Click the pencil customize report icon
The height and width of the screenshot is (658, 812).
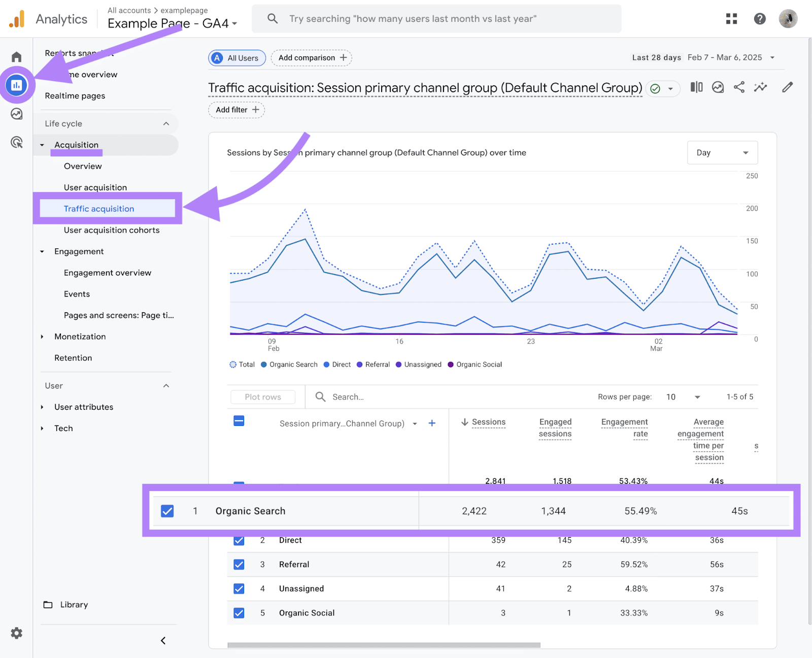coord(787,87)
